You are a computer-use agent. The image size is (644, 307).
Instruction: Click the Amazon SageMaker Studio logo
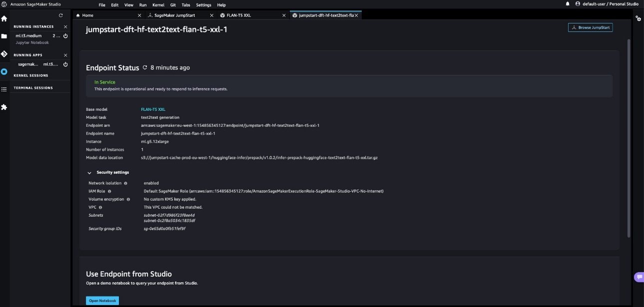point(4,4)
